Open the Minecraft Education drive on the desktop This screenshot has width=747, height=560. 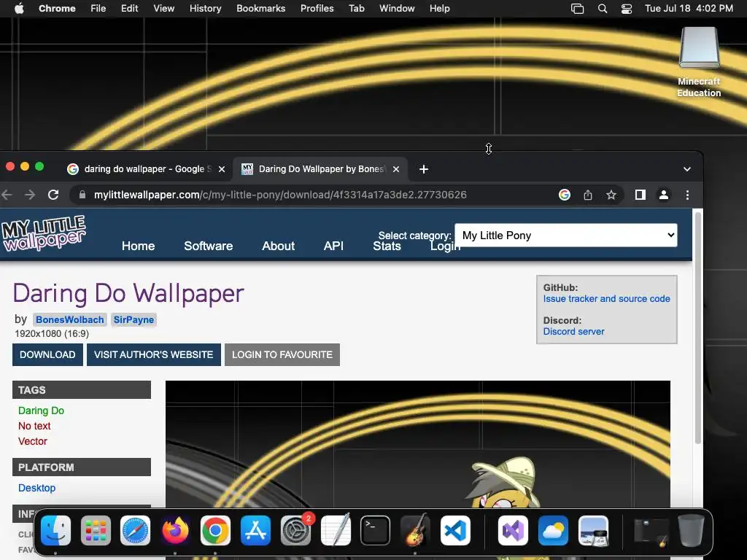pos(699,62)
